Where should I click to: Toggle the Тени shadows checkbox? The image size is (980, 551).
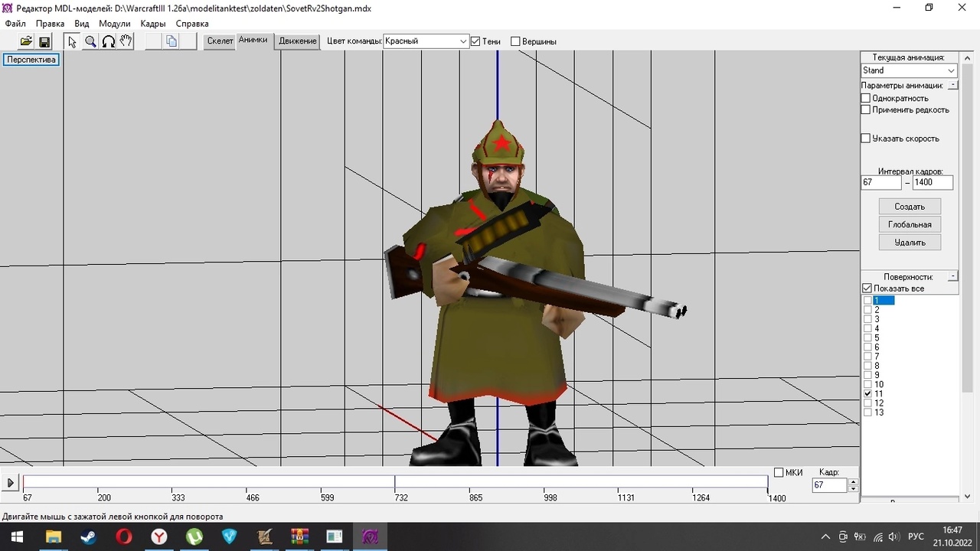click(475, 41)
